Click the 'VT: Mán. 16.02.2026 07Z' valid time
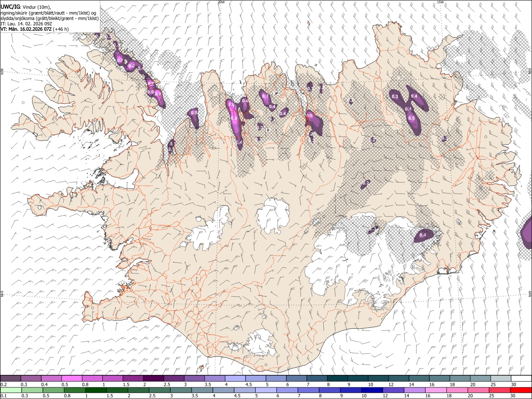This screenshot has height=399, width=532. point(26,29)
